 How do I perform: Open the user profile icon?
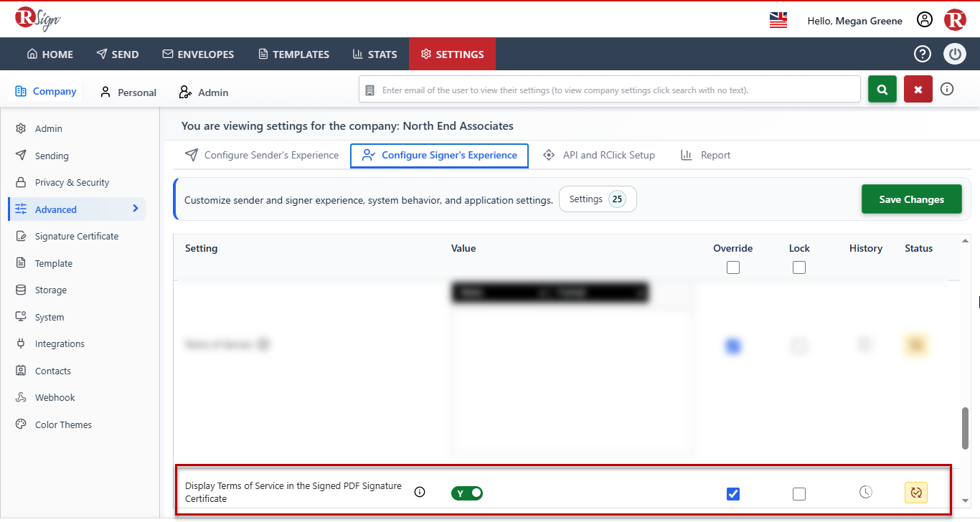point(925,20)
